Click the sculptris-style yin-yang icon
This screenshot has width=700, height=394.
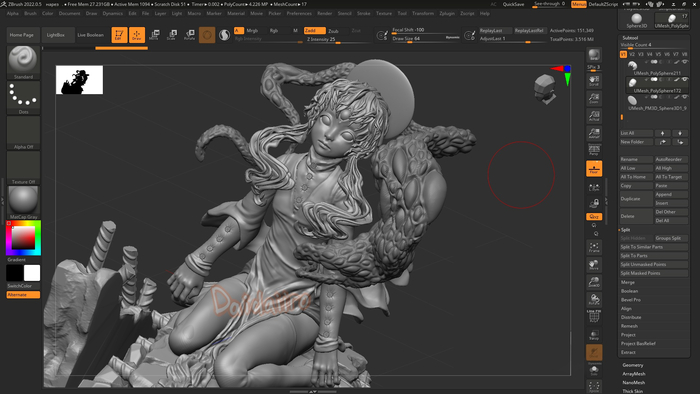(x=225, y=35)
